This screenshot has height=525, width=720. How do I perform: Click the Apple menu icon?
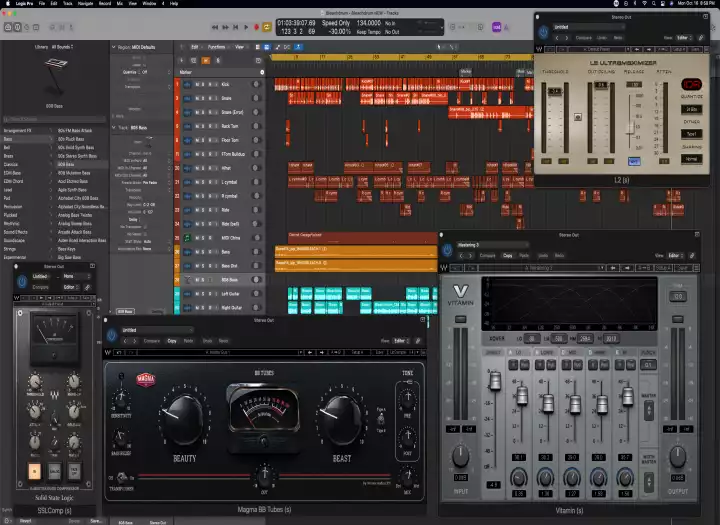coord(8,3)
